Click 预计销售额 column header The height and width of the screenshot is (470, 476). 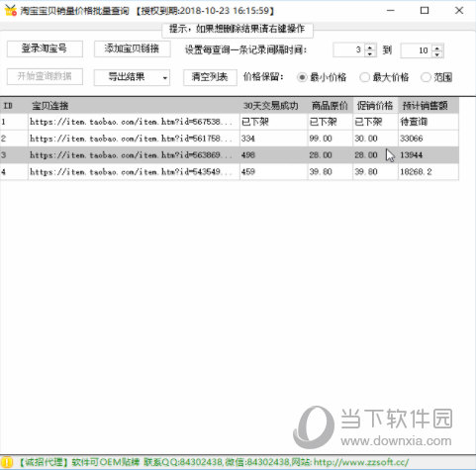(x=428, y=106)
